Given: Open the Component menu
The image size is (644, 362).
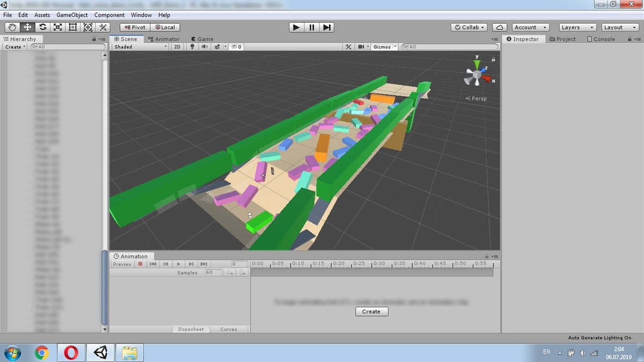Looking at the screenshot, I should [109, 15].
